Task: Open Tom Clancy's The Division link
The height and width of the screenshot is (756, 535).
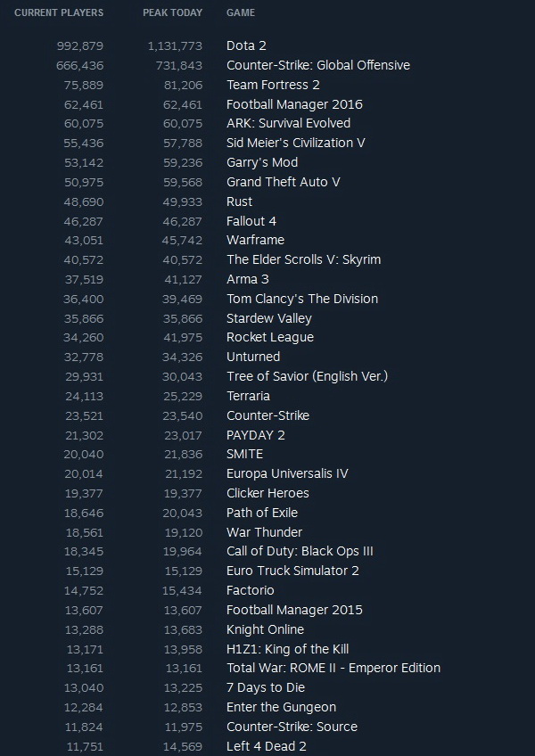Action: 302,299
